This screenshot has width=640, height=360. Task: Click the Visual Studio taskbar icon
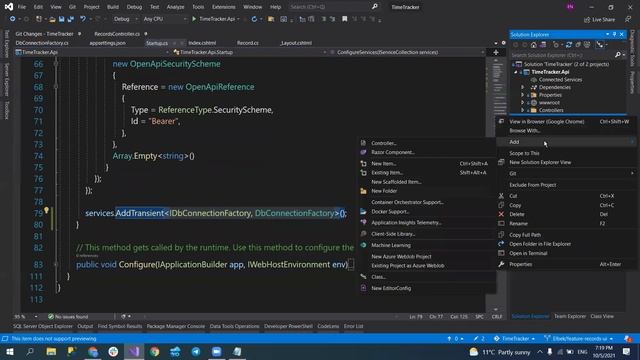134,351
